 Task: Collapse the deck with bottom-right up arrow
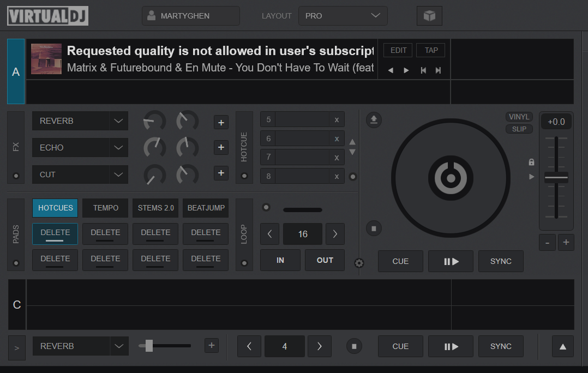coord(563,346)
